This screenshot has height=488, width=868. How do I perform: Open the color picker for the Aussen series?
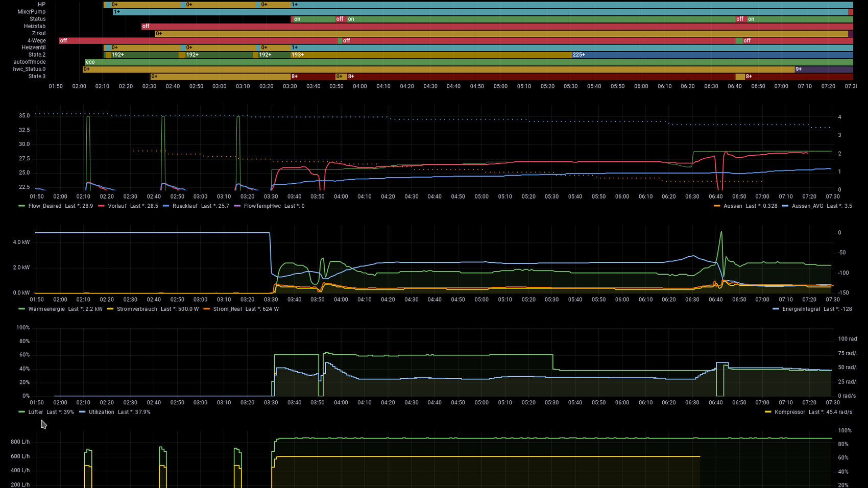(717, 206)
